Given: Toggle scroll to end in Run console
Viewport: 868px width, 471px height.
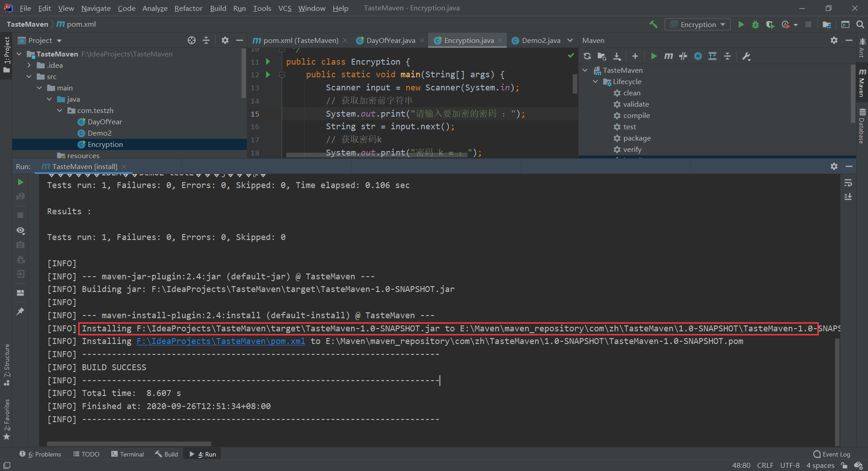Looking at the screenshot, I should tap(848, 197).
